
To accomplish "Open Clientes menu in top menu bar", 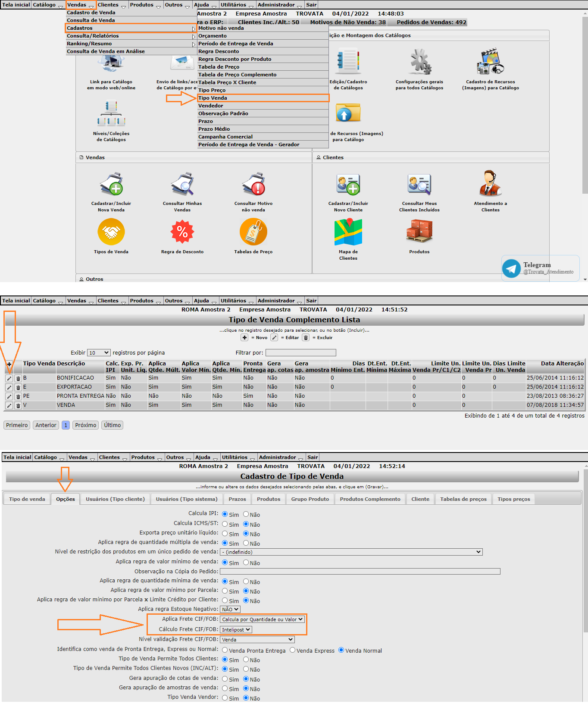I will tap(111, 5).
